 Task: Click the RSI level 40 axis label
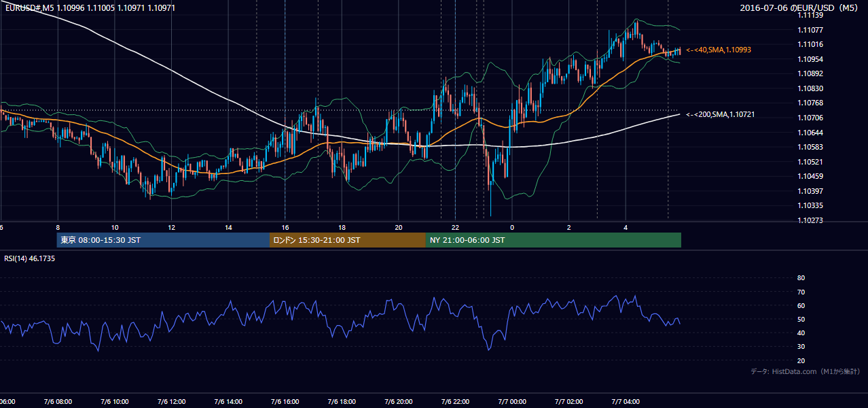801,333
